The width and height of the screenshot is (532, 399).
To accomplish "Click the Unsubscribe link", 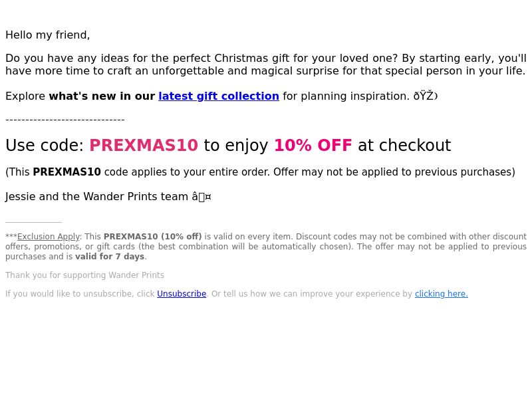I will coord(182,294).
